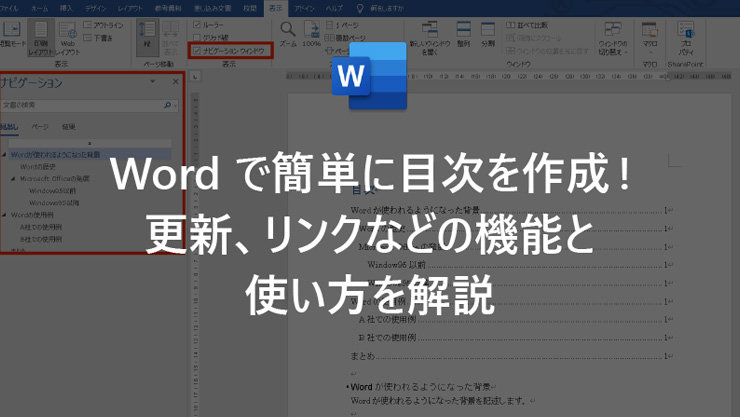Select the Web Layout (Webレイアウト) view icon

67,38
